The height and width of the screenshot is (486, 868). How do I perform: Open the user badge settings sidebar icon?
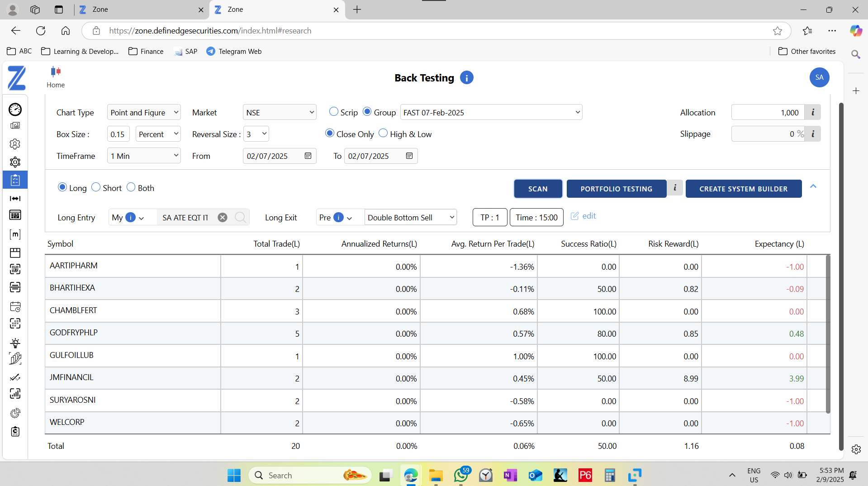15,144
